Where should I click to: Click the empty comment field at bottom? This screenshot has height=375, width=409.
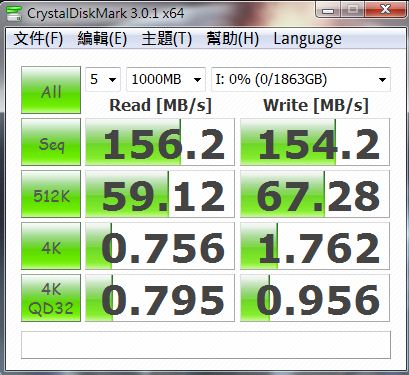[x=206, y=345]
